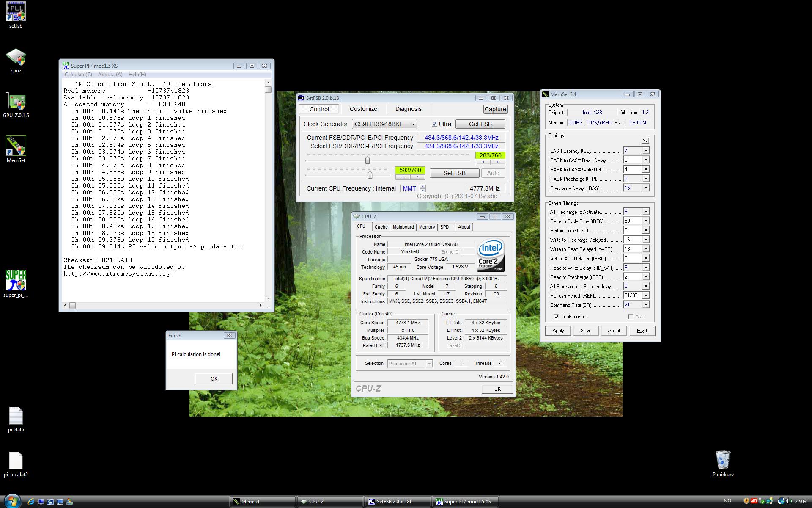The width and height of the screenshot is (812, 508).
Task: Open CAS# Latency (tCL) dropdown
Action: 645,151
